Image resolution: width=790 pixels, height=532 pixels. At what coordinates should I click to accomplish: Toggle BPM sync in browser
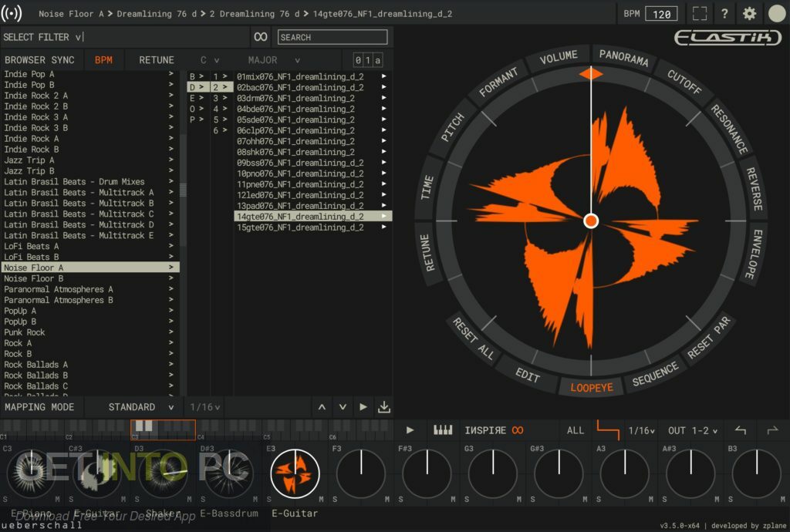(x=104, y=60)
